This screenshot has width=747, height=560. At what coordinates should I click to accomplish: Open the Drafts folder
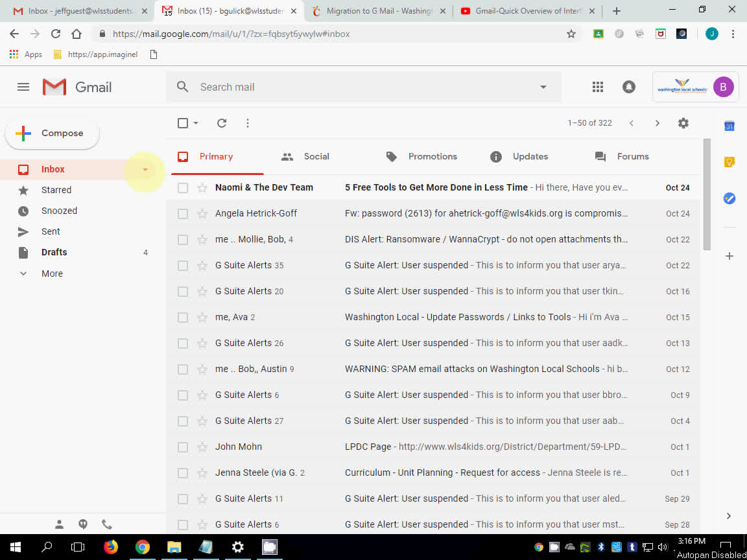click(x=54, y=252)
